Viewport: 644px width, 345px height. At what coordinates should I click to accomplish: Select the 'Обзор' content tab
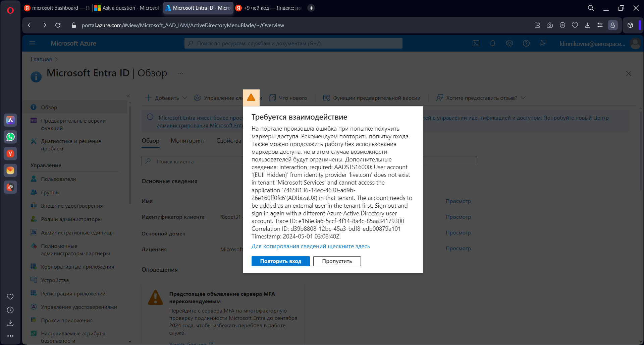pyautogui.click(x=150, y=141)
